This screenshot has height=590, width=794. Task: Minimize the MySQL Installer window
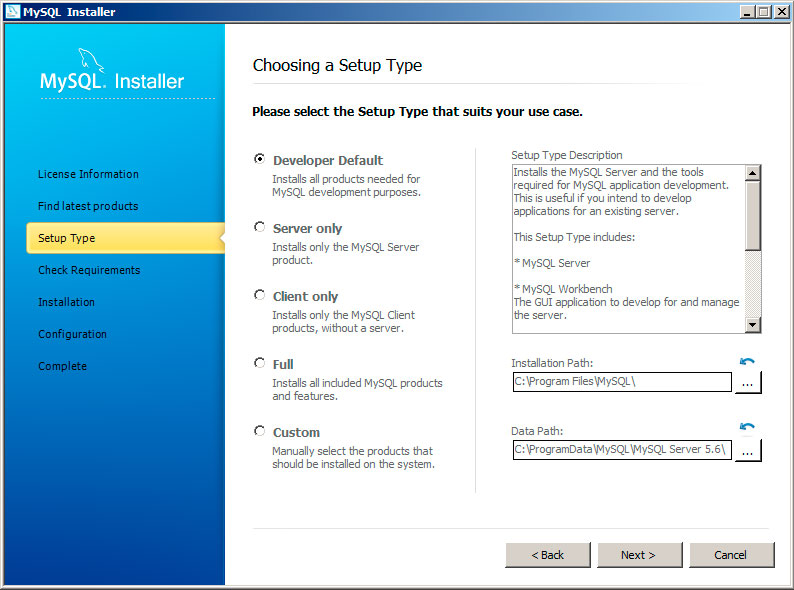[x=747, y=12]
